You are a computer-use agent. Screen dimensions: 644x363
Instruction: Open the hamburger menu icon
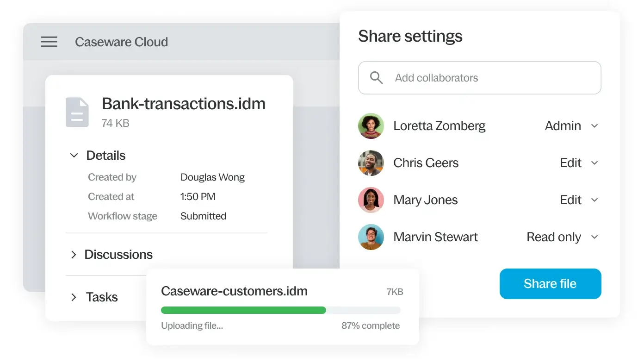(49, 42)
